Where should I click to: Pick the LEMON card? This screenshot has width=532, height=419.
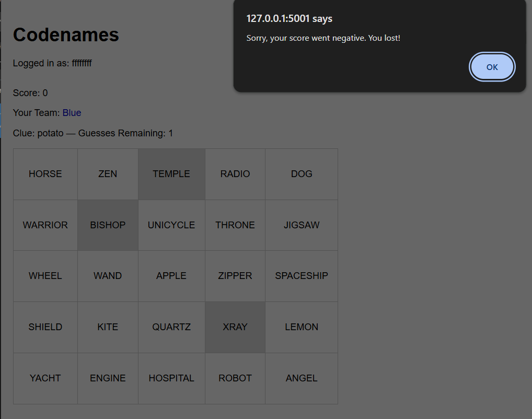pyautogui.click(x=302, y=327)
